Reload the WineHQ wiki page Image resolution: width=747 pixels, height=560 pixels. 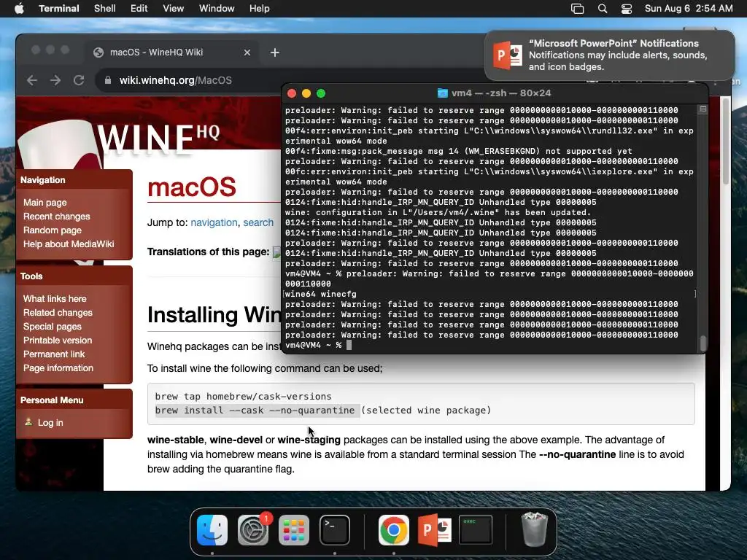click(79, 80)
